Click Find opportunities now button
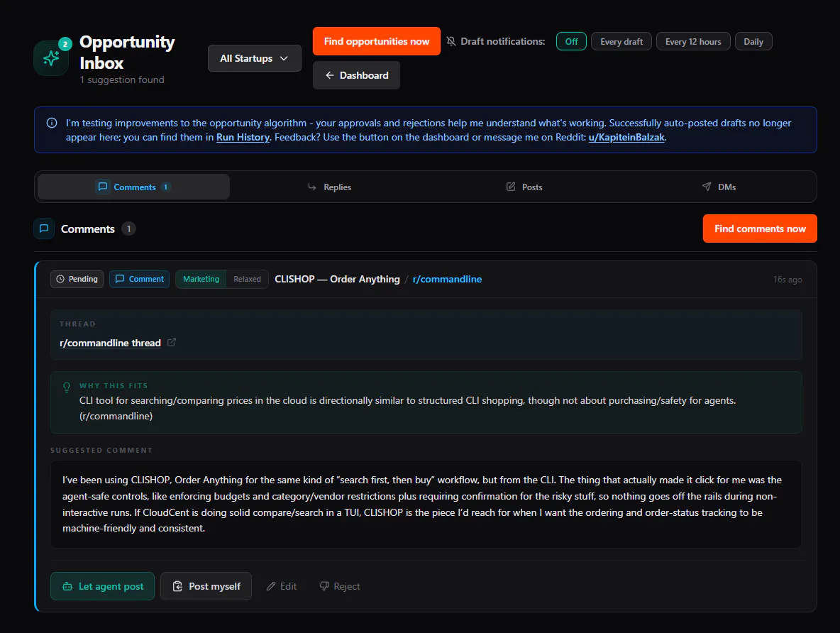The height and width of the screenshot is (633, 840). pyautogui.click(x=377, y=41)
